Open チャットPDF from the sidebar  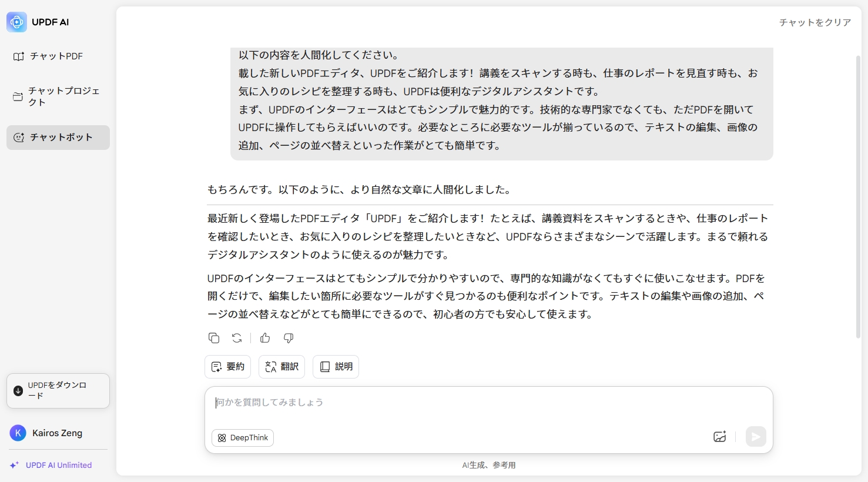[x=58, y=56]
